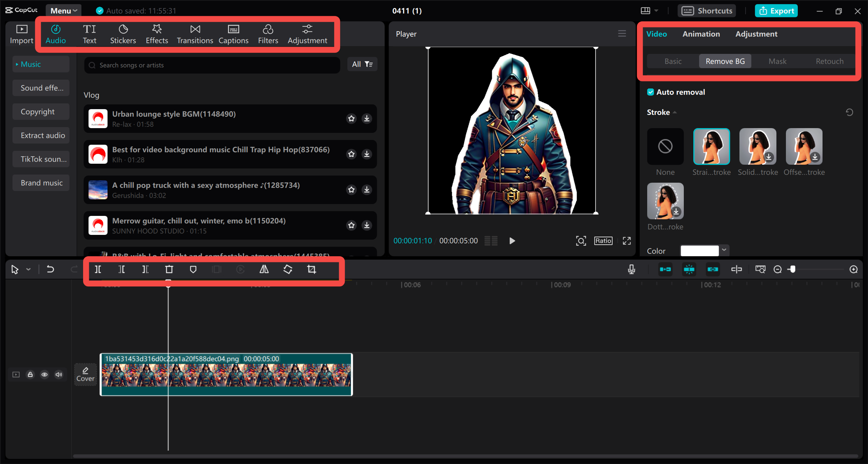This screenshot has height=464, width=868.
Task: Enable the Auto removal checkbox
Action: coord(651,92)
